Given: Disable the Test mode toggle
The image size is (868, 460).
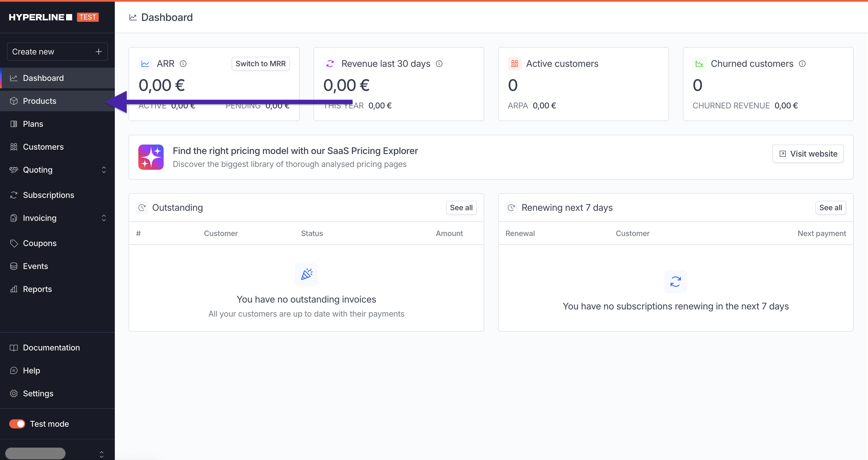Looking at the screenshot, I should 17,424.
